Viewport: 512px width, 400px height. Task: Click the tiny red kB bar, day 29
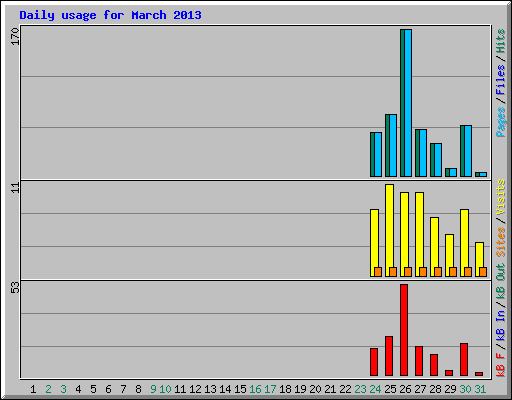click(x=449, y=373)
